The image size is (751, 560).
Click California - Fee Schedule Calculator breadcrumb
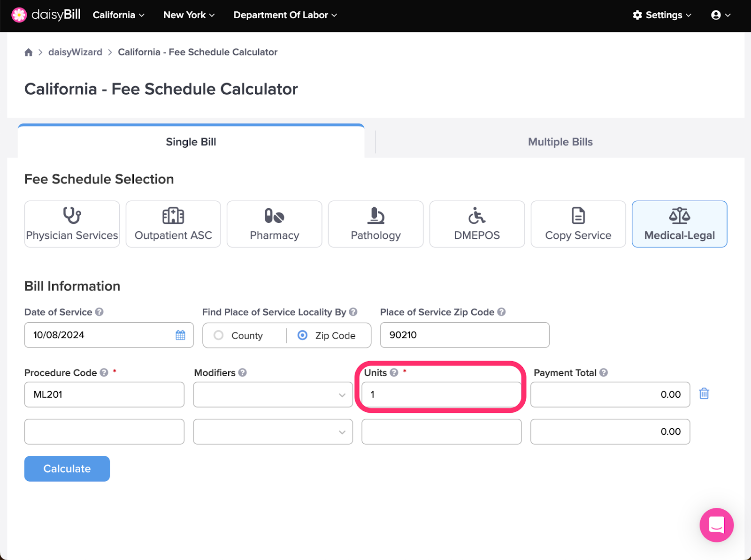(x=198, y=52)
